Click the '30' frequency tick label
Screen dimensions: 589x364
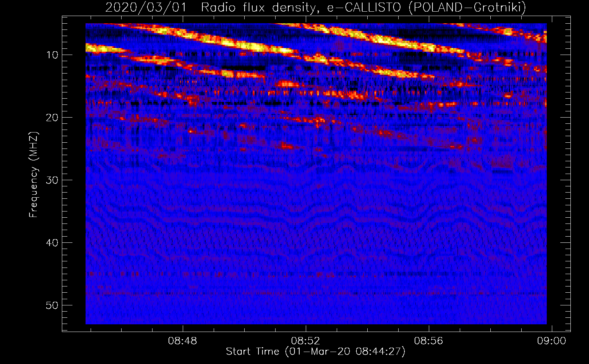click(x=52, y=180)
